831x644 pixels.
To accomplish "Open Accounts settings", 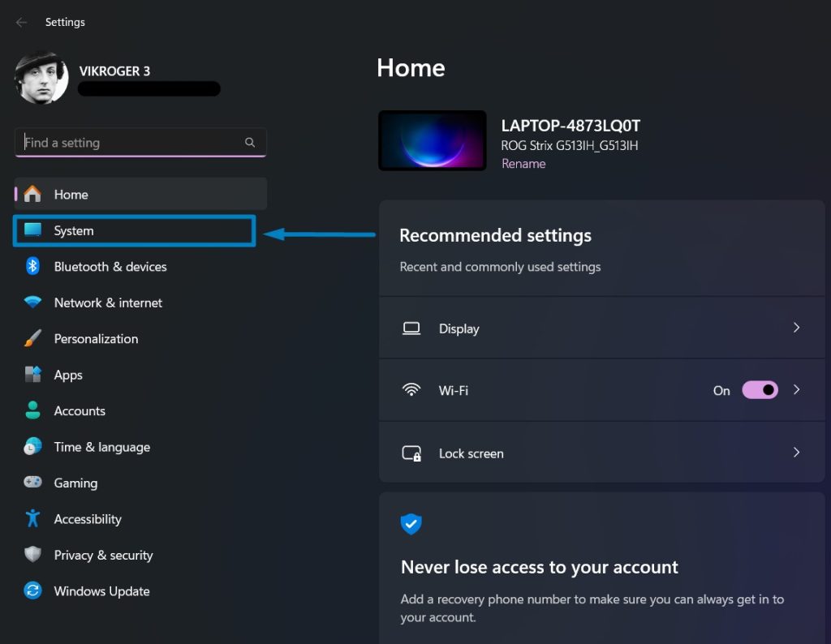I will 79,410.
